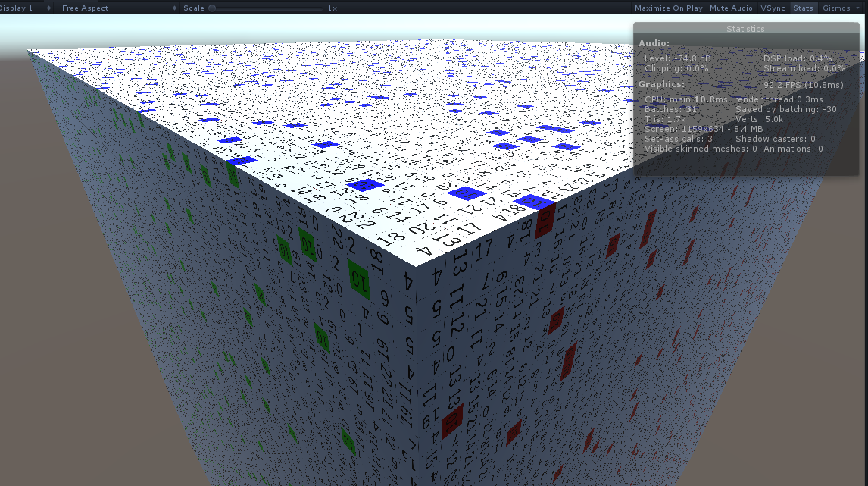The width and height of the screenshot is (868, 486).
Task: Click the Shadow casters: 0 text
Action: (x=775, y=139)
